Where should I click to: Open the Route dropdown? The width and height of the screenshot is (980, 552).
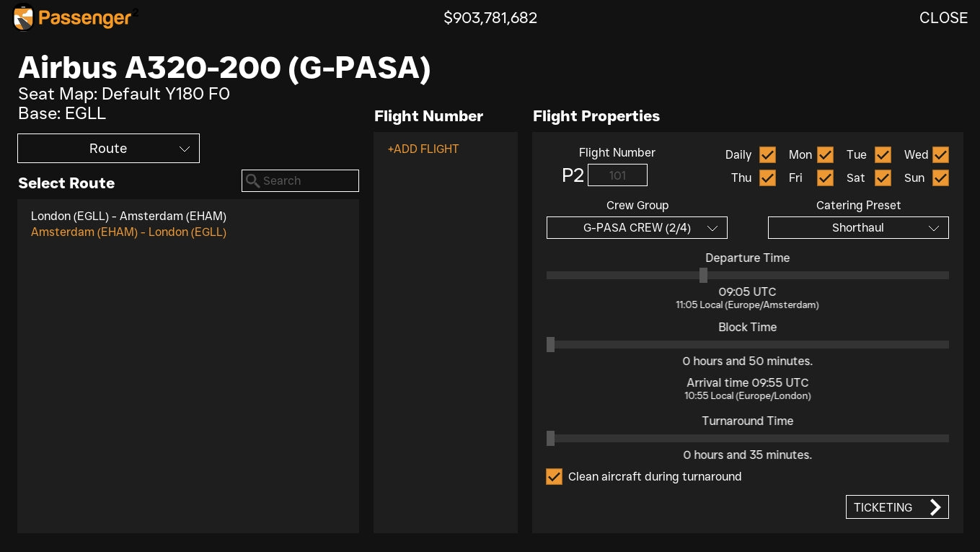[x=108, y=149]
